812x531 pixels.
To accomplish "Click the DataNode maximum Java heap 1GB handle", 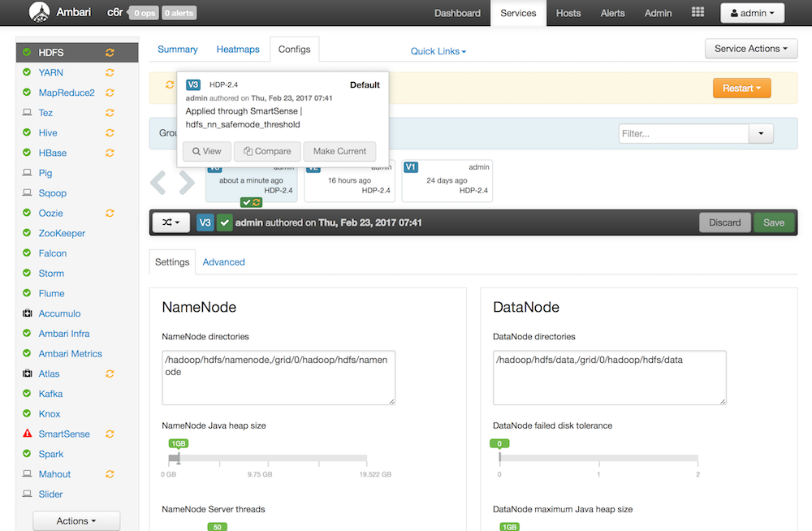I will coord(510,527).
